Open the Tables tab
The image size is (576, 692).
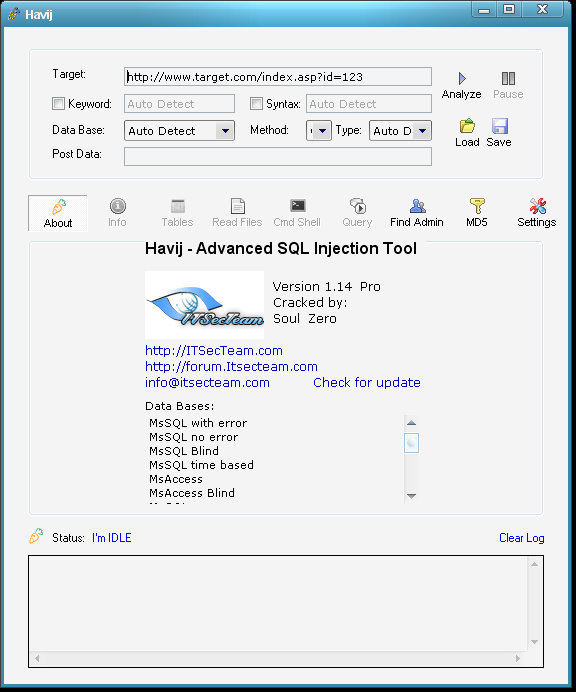(x=177, y=213)
